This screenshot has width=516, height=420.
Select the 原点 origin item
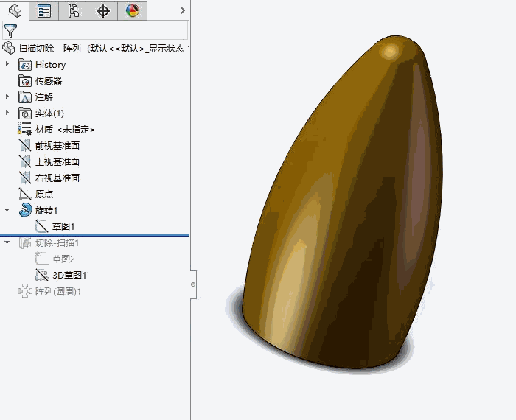(x=44, y=194)
